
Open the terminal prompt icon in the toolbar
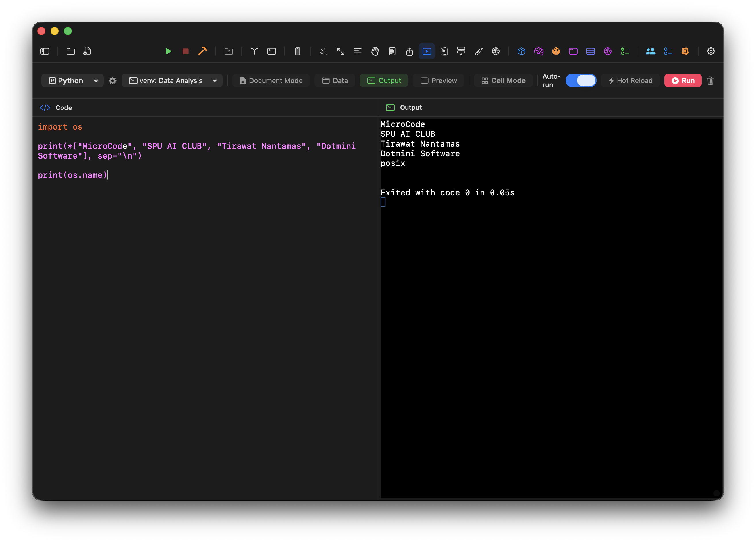point(272,51)
